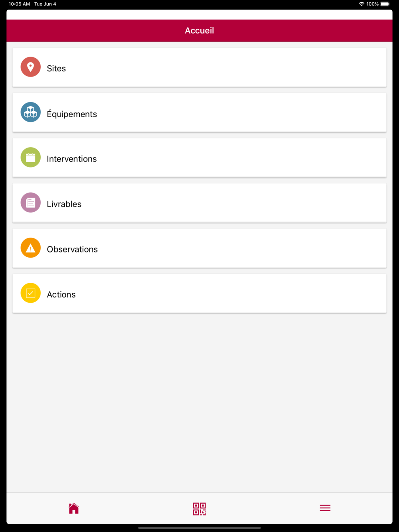Screen dimensions: 399x532
Task: Open the Sites list
Action: [199, 67]
